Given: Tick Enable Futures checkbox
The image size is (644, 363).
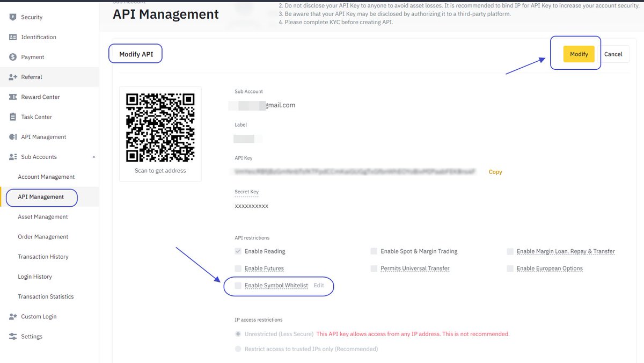Looking at the screenshot, I should click(238, 268).
